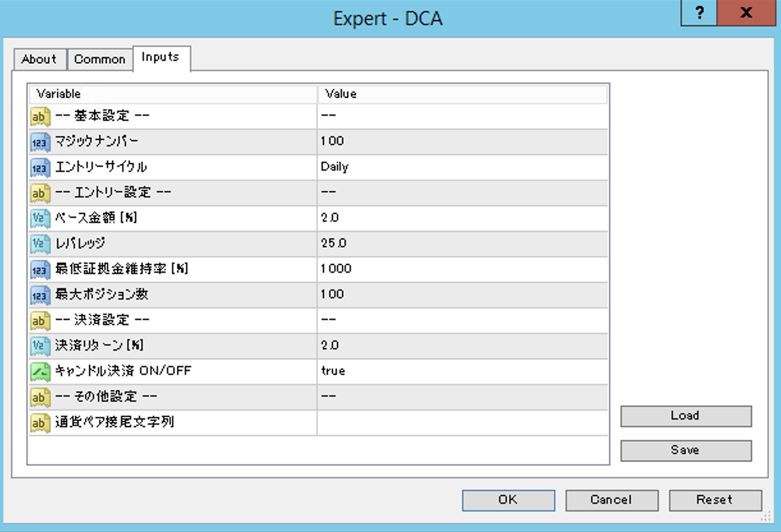This screenshot has height=532, width=781.
Task: Open the エントリーサイクル Daily value dropdown
Action: click(461, 167)
